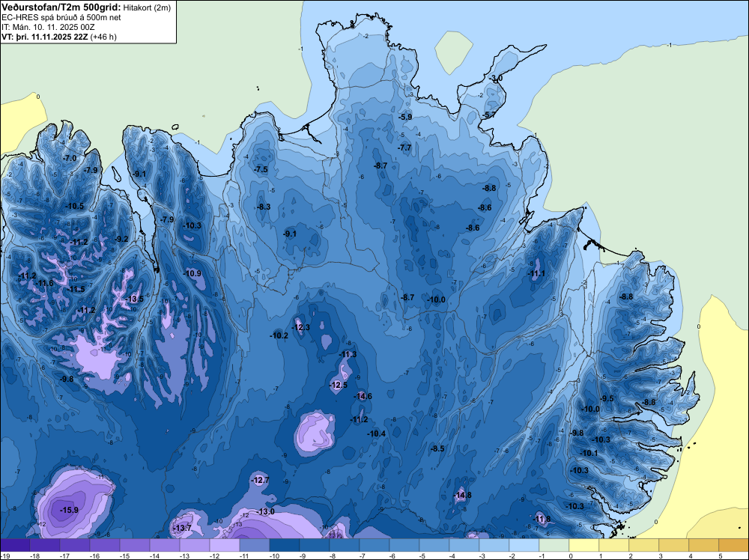Click the -11.1 temperature value
This screenshot has height=560, width=749.
pyautogui.click(x=536, y=273)
